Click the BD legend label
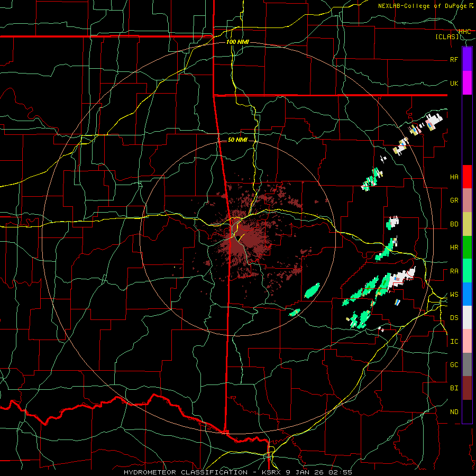 [x=454, y=224]
